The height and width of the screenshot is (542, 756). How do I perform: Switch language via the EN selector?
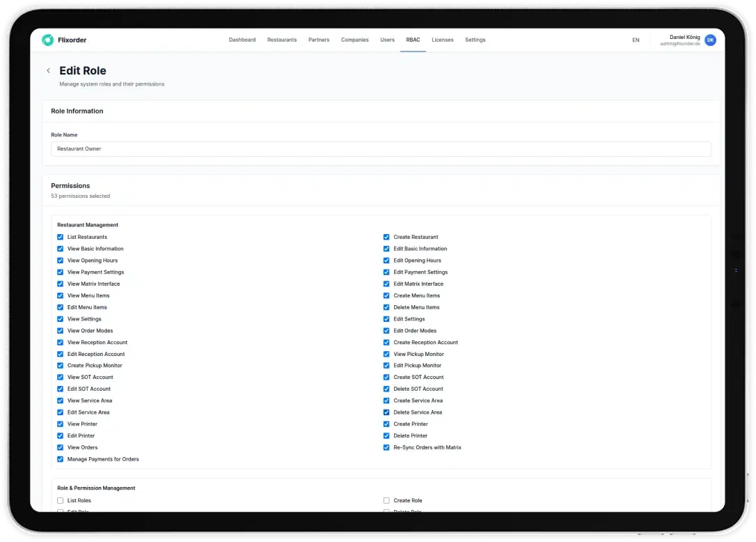pos(636,40)
